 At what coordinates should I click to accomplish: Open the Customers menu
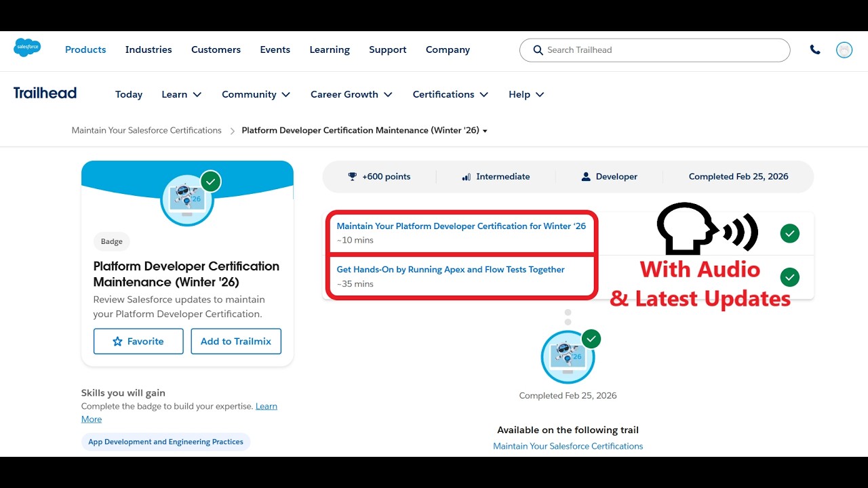pyautogui.click(x=216, y=49)
